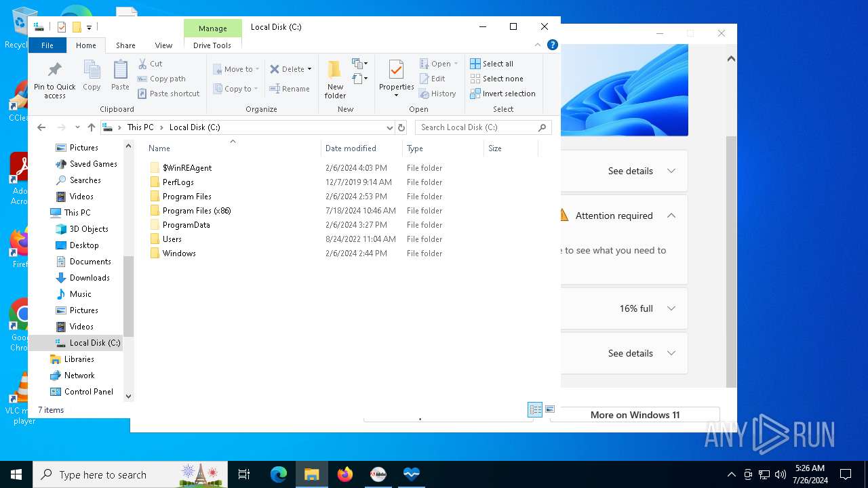
Task: Select the Users folder
Action: click(172, 239)
